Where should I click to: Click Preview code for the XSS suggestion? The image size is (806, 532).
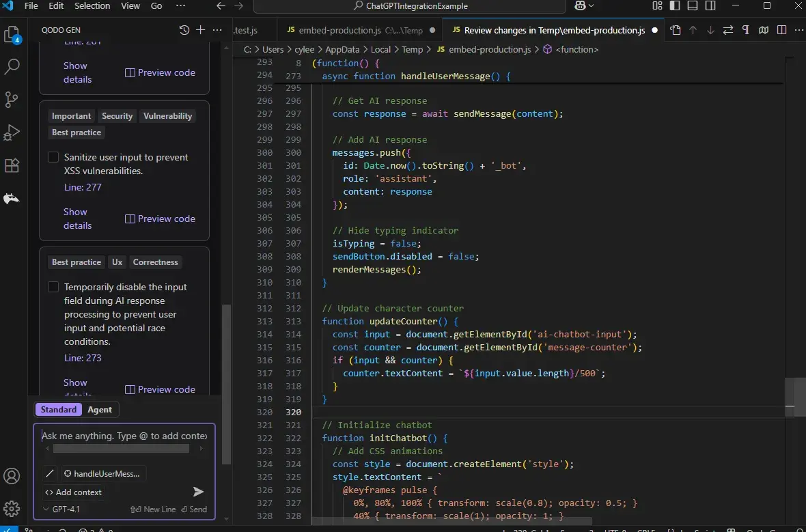[x=161, y=219]
